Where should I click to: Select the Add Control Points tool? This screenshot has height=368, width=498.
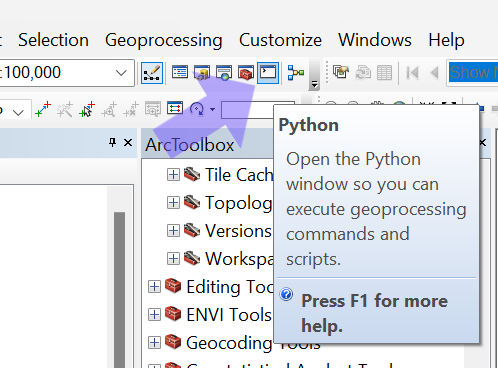[43, 109]
